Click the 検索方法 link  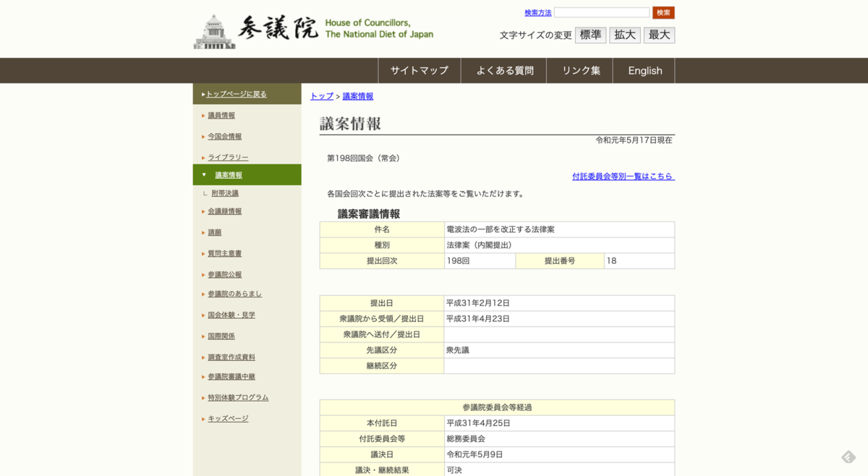pos(537,12)
